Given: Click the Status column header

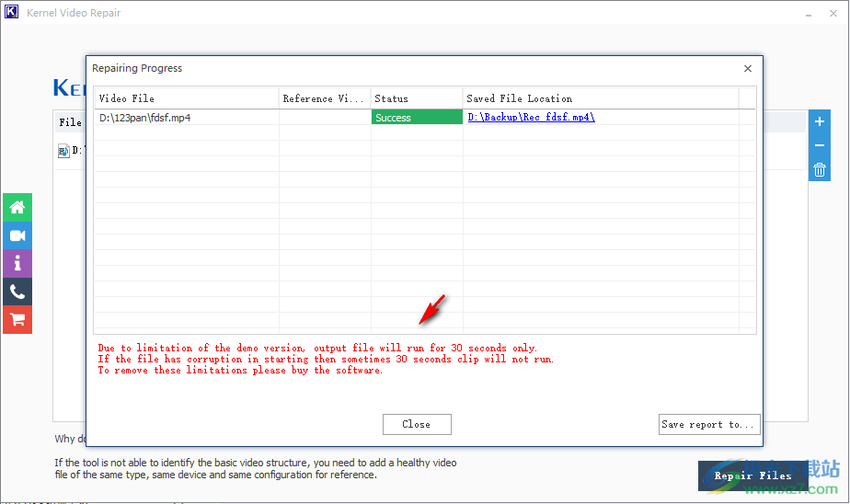Looking at the screenshot, I should (417, 98).
